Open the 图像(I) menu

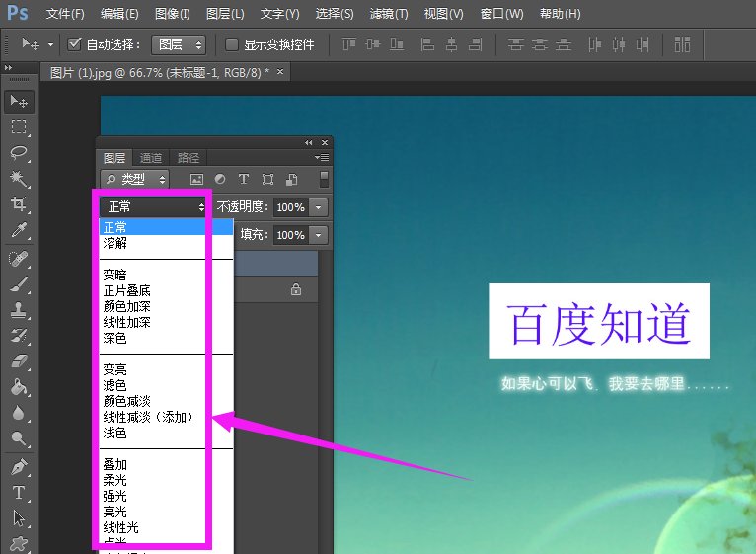tap(172, 14)
